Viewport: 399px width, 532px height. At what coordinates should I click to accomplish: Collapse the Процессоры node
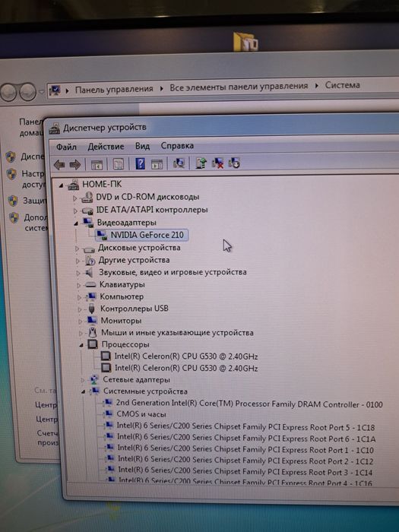[81, 345]
